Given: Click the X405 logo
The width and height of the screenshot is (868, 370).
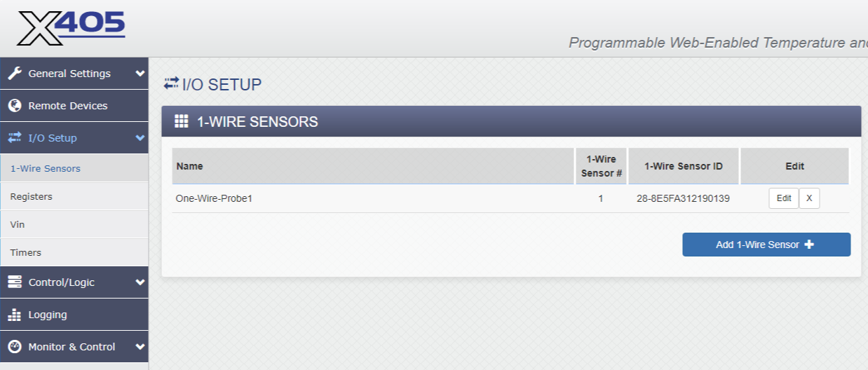Looking at the screenshot, I should pos(71,27).
